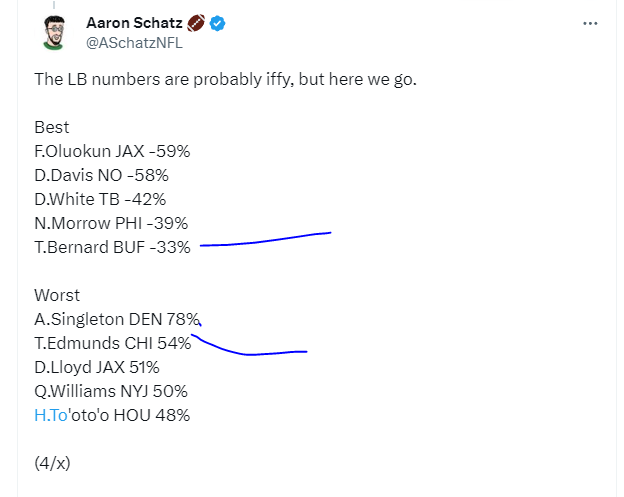Click the F.Oluokun JAX -59% line

(112, 152)
